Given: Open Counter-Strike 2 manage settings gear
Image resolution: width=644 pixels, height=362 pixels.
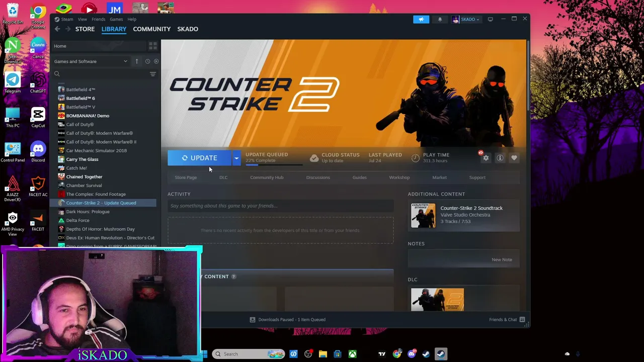Looking at the screenshot, I should pos(486,158).
